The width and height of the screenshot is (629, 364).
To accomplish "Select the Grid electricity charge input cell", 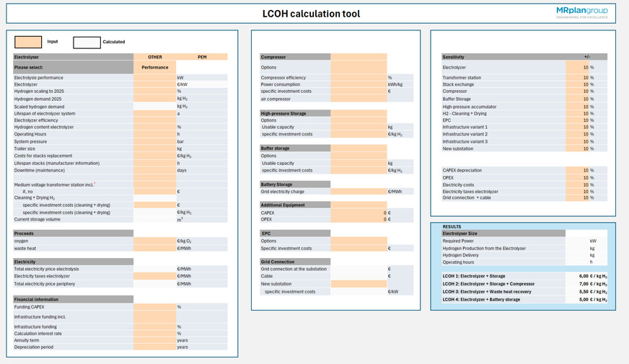I will pos(359,192).
